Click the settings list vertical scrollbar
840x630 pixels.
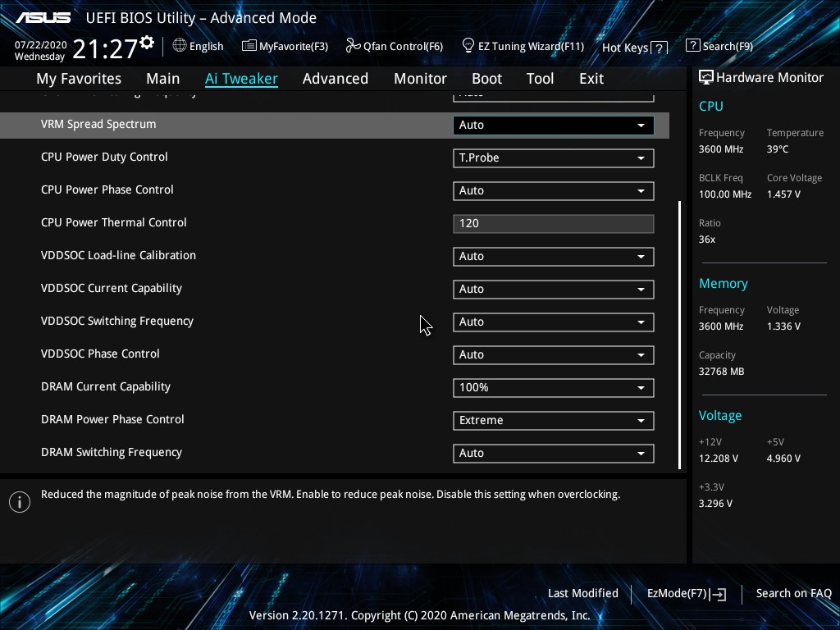click(679, 335)
